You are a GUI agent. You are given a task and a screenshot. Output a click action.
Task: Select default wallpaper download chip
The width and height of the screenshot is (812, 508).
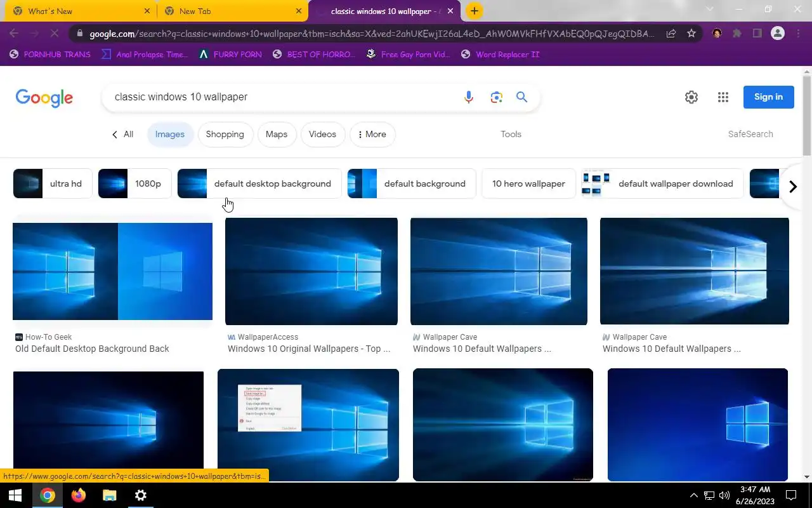click(662, 184)
